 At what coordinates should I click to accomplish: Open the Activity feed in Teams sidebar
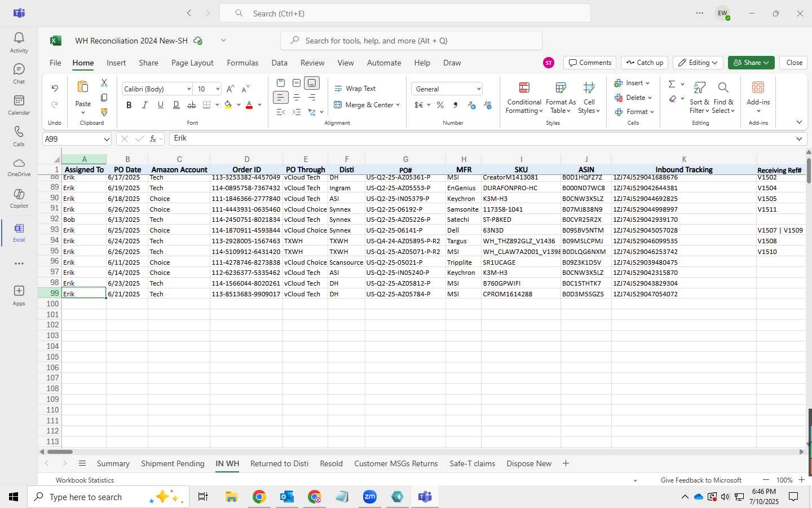pos(19,42)
